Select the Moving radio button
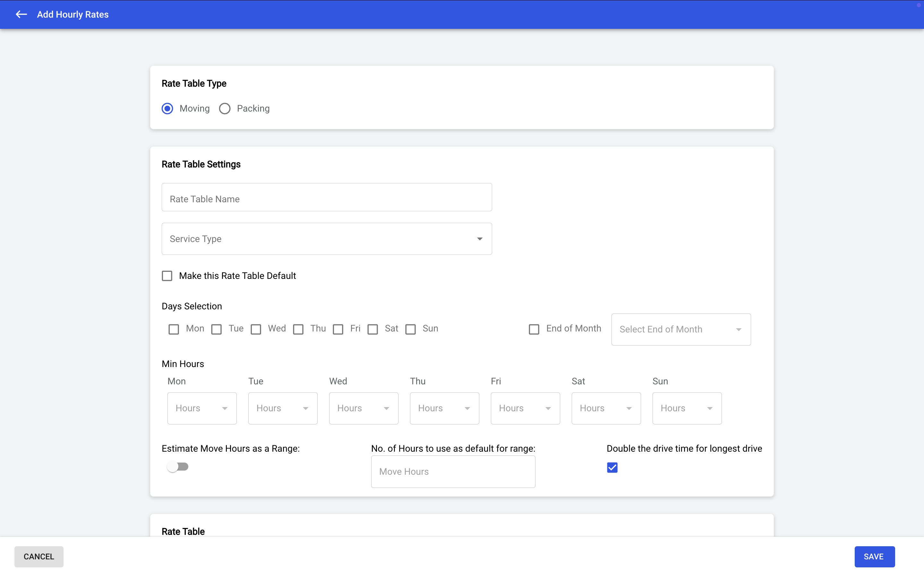924x577 pixels. point(167,108)
